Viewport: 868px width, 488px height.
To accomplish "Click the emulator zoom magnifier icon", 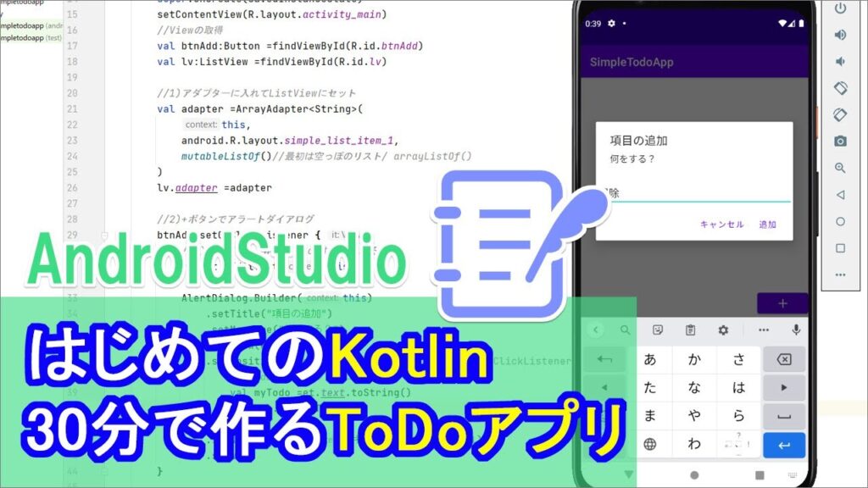I will click(840, 168).
